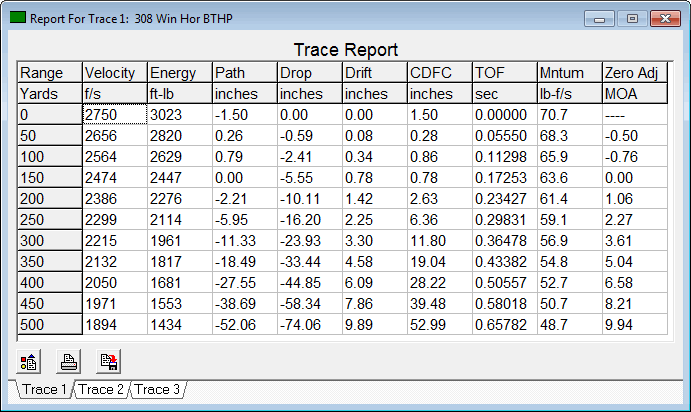Select the energy cell 3023

coord(180,115)
